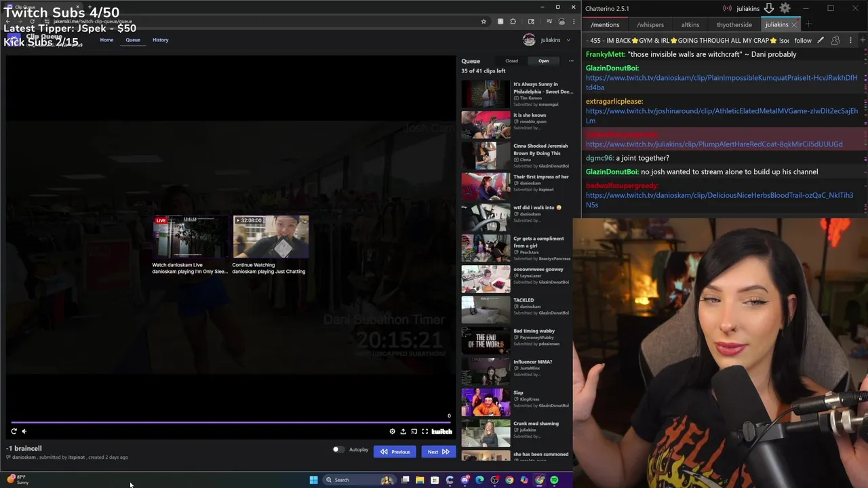868x488 pixels.
Task: Expand the juliakins account dropdown
Action: [x=547, y=40]
